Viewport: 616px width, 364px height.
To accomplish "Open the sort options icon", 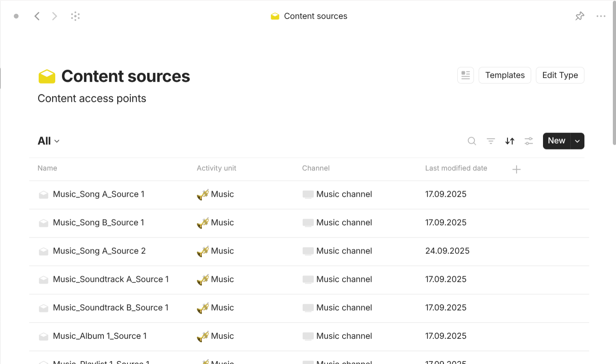I will pyautogui.click(x=509, y=141).
